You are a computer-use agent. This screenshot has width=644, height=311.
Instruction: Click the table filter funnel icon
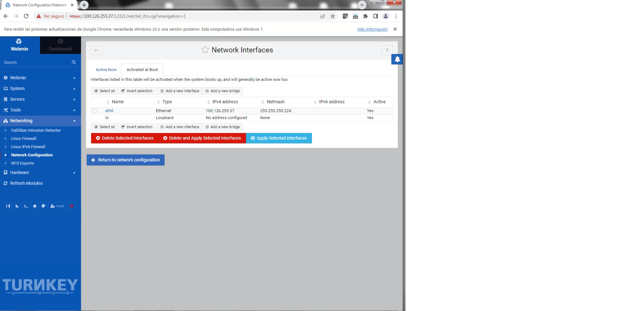pos(387,50)
